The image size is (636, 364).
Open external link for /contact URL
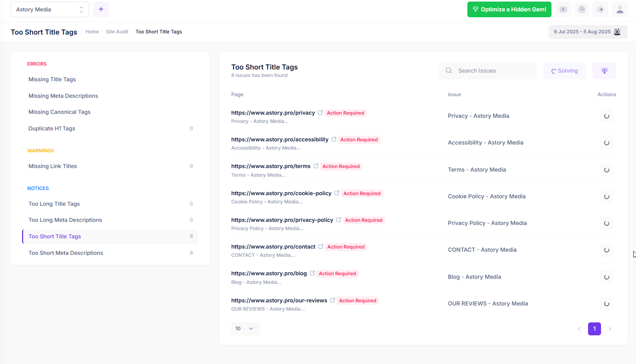coord(321,247)
